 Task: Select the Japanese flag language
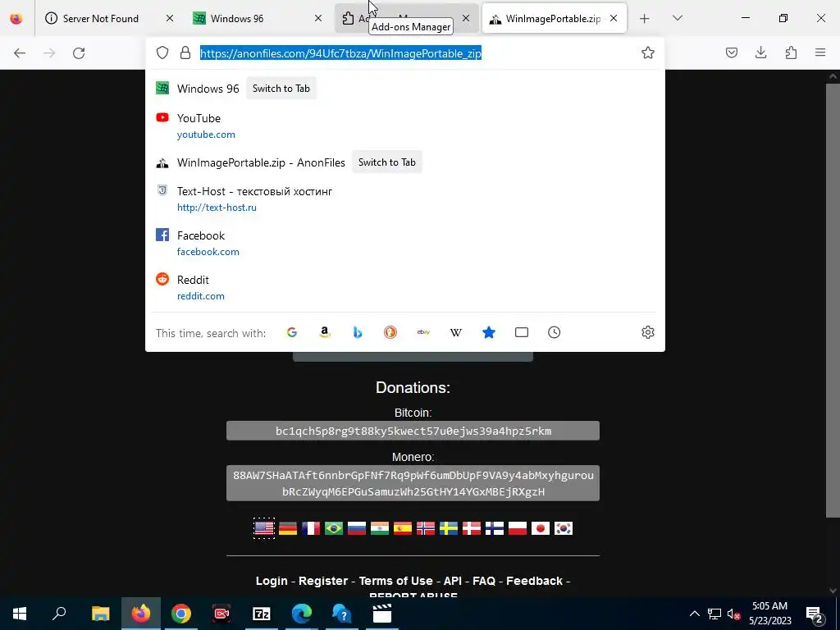point(541,528)
